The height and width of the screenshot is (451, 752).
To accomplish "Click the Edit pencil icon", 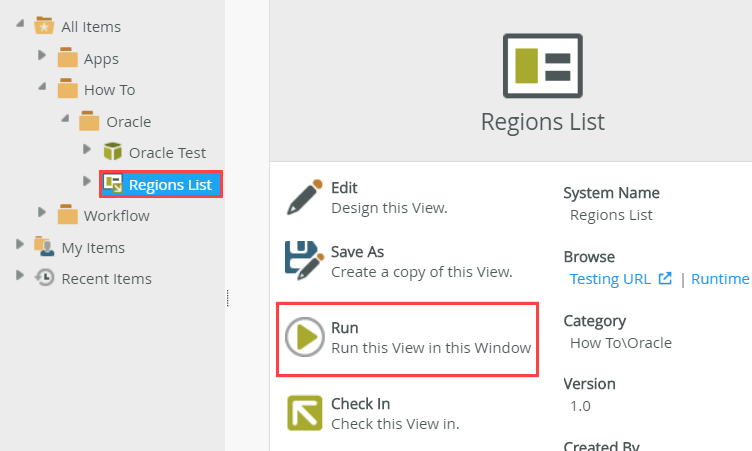I will (x=304, y=197).
